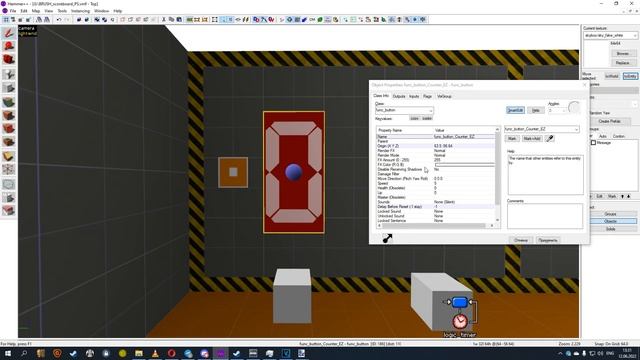Select the Sounds property row
Viewport: 640px width, 360px height.
[x=436, y=202]
